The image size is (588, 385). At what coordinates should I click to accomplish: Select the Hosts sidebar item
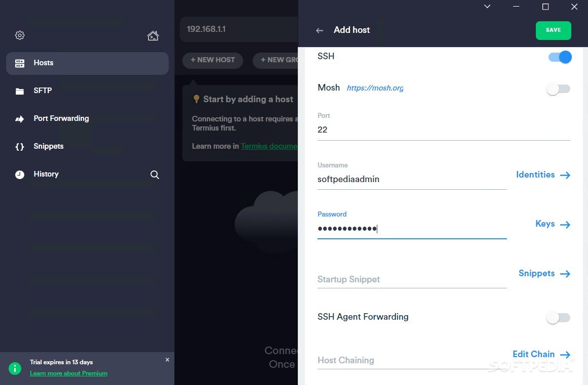coord(88,63)
